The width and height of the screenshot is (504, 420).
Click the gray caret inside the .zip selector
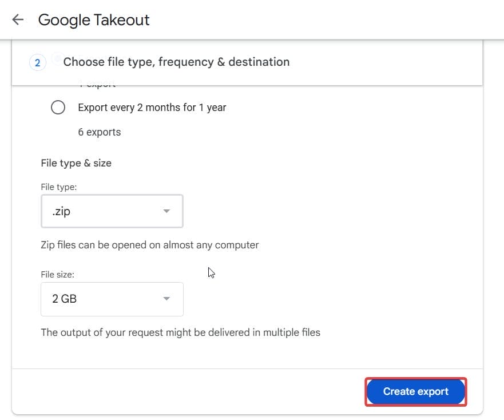click(166, 211)
